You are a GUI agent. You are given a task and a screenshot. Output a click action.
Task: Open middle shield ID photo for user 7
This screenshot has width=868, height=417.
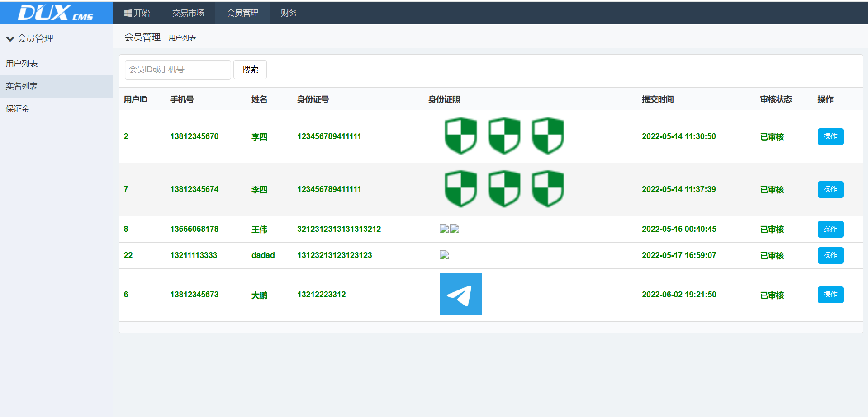click(504, 189)
